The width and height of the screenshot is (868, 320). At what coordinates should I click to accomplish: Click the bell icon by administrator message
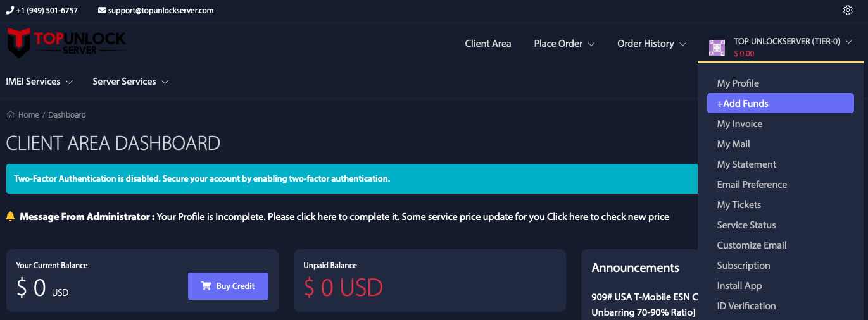pyautogui.click(x=10, y=216)
